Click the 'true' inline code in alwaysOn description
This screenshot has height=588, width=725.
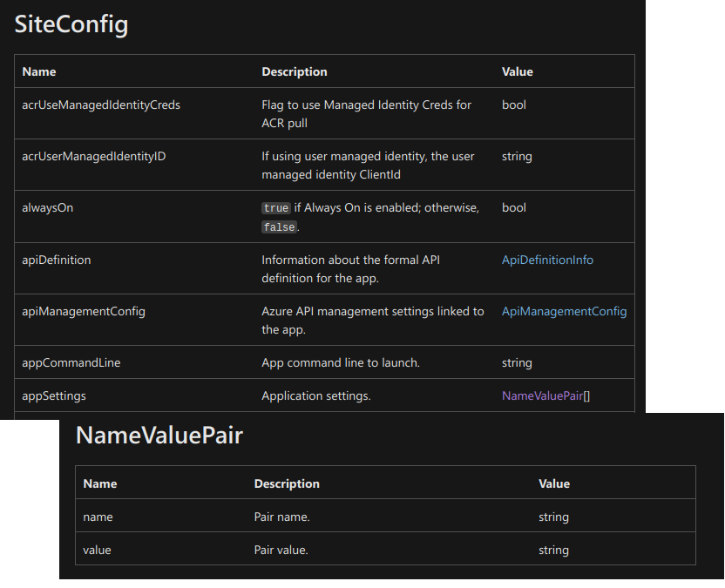[275, 209]
